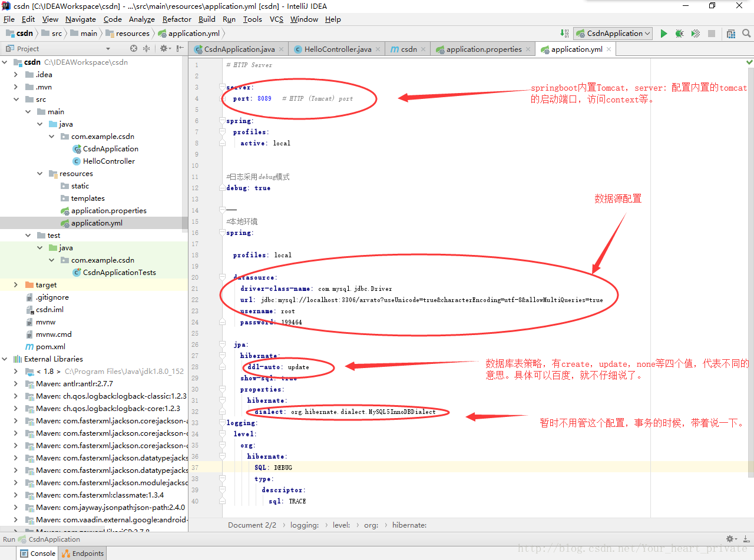
Task: Close the CsdnApplication.java tab
Action: (x=281, y=49)
